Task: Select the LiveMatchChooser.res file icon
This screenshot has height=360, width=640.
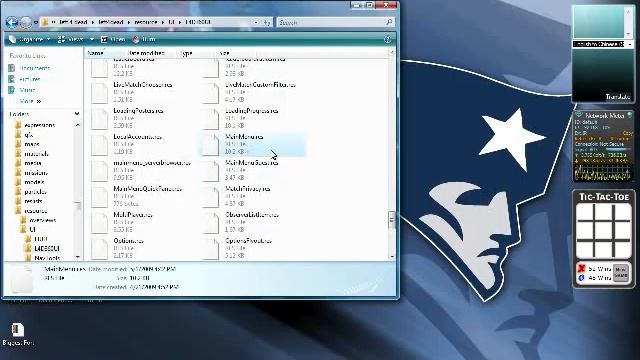Action: pos(99,93)
